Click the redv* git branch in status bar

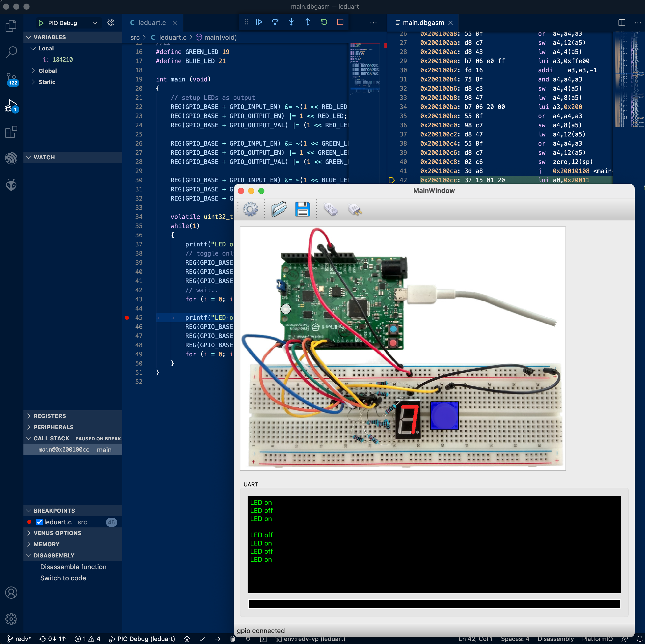19,639
